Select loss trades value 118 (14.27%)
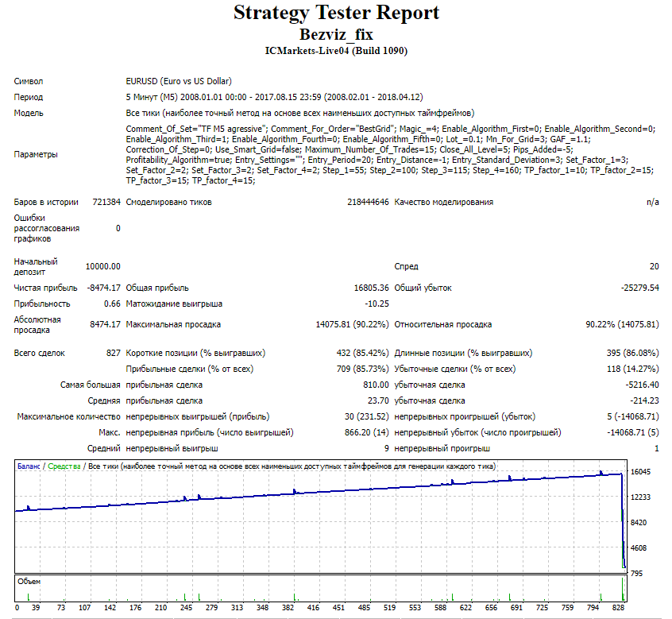The image size is (672, 619). tap(632, 369)
